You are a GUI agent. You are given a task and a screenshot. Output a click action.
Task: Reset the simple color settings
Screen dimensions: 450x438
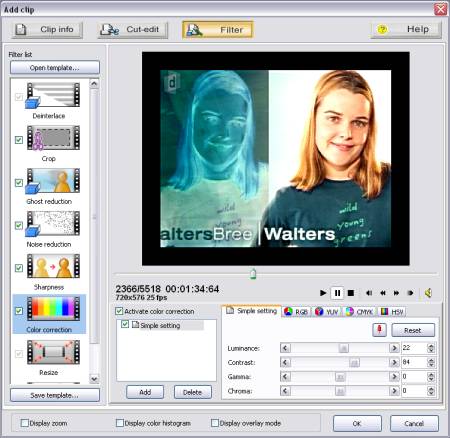413,330
